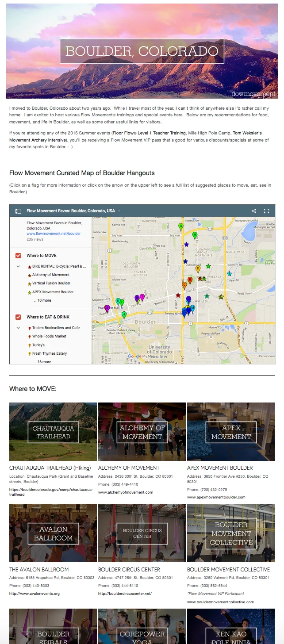
Task: Select Vertical Fusion Boulder in map list
Action: point(51,284)
